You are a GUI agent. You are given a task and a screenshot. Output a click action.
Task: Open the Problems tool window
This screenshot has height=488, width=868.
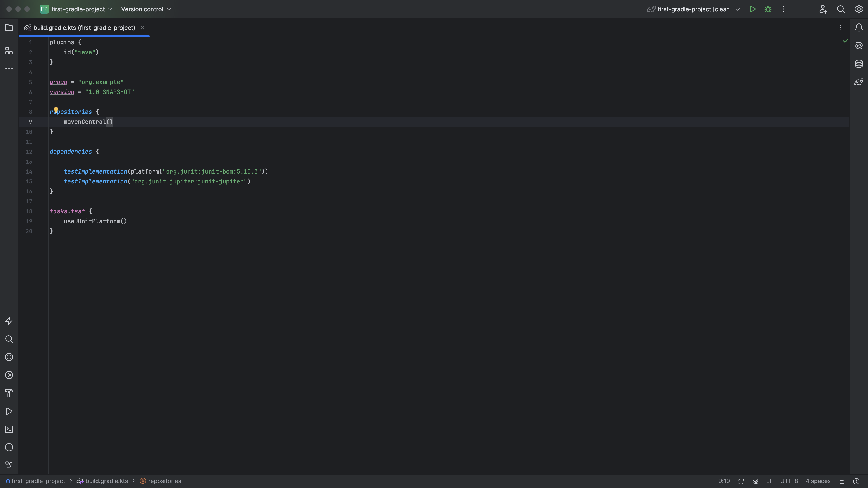point(9,447)
